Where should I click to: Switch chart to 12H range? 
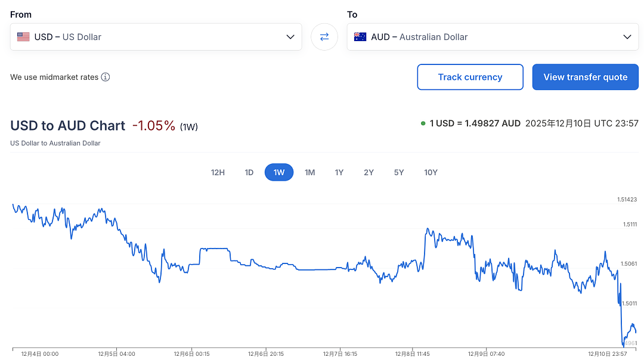[218, 172]
